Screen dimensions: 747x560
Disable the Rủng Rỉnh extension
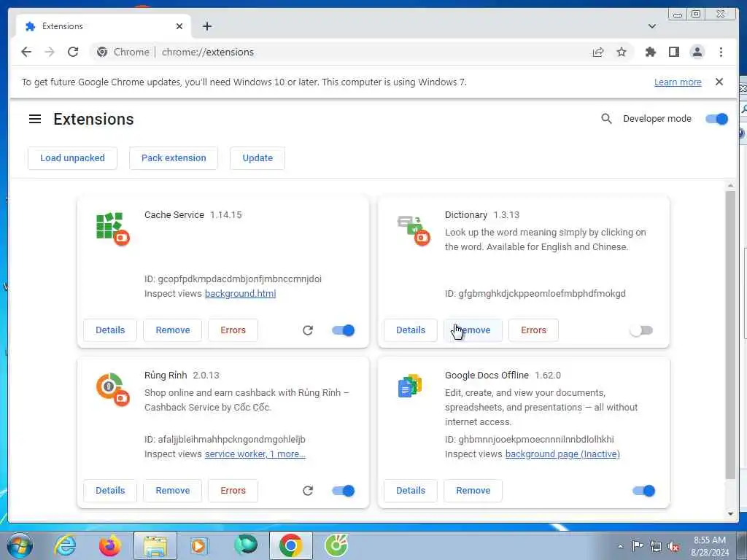343,491
